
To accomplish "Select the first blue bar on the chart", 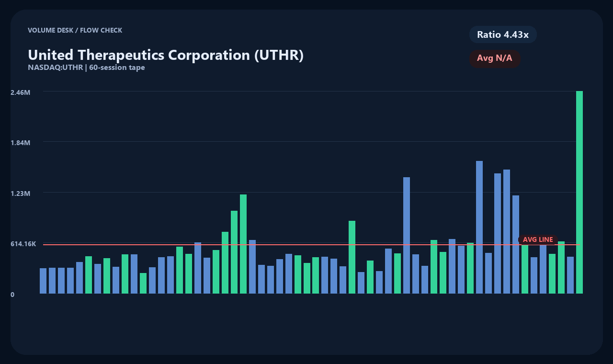I will (x=43, y=281).
